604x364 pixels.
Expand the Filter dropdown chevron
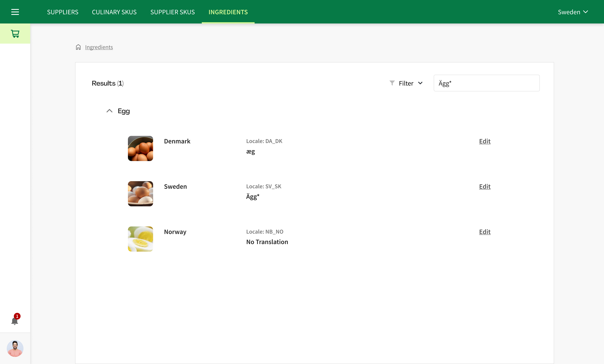(420, 83)
